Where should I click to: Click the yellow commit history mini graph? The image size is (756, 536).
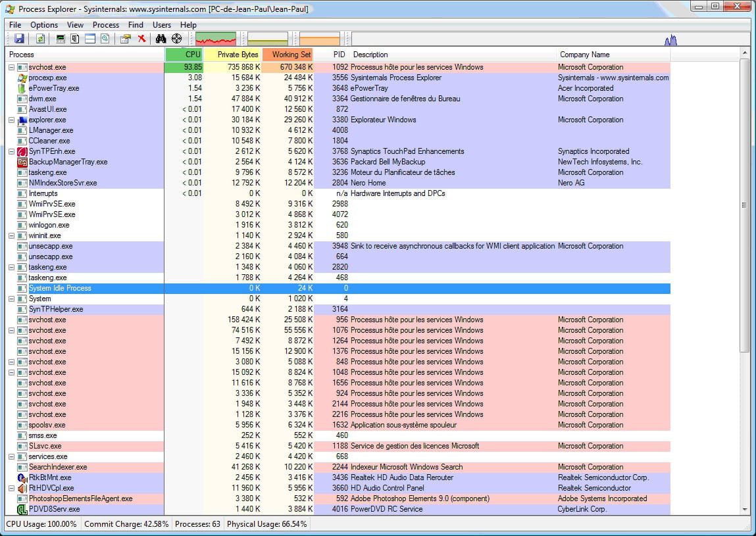click(268, 39)
